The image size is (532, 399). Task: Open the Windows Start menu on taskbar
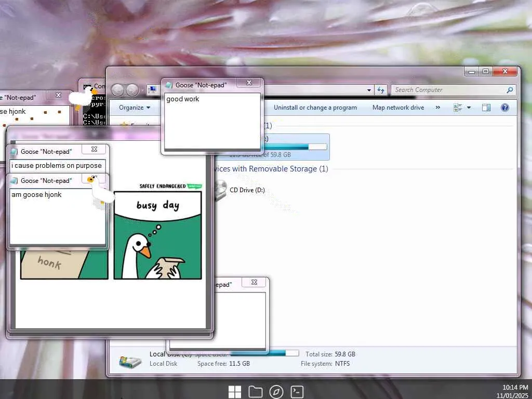(x=235, y=392)
